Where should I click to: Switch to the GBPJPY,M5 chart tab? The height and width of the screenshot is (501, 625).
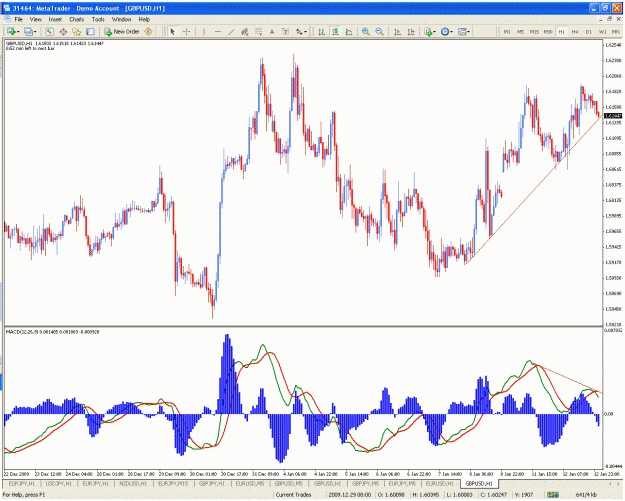pos(366,483)
